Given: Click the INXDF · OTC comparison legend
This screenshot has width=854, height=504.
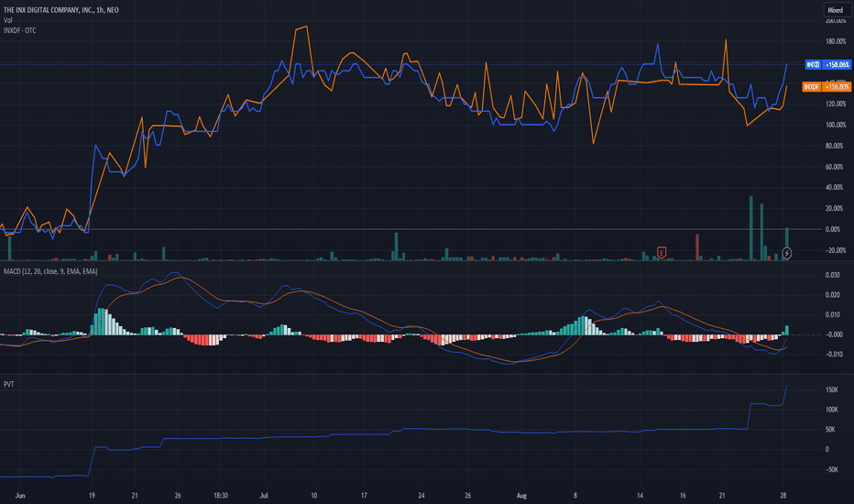Looking at the screenshot, I should click(20, 30).
